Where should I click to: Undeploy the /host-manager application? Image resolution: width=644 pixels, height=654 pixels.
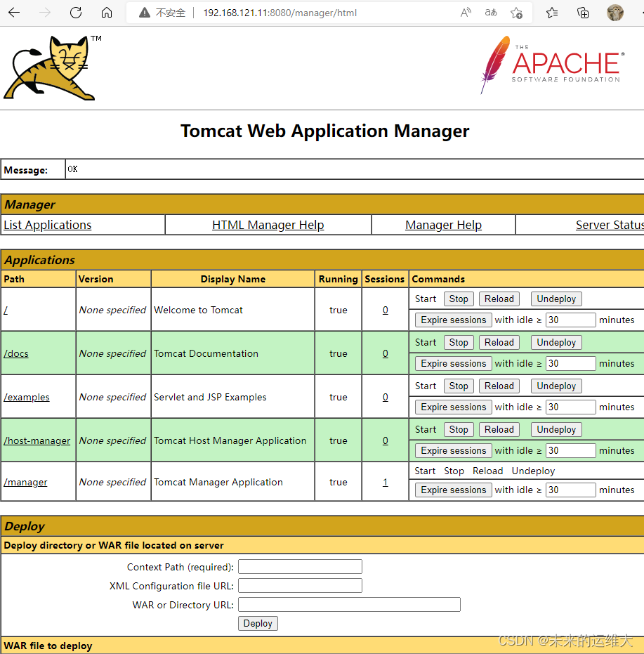tap(556, 430)
